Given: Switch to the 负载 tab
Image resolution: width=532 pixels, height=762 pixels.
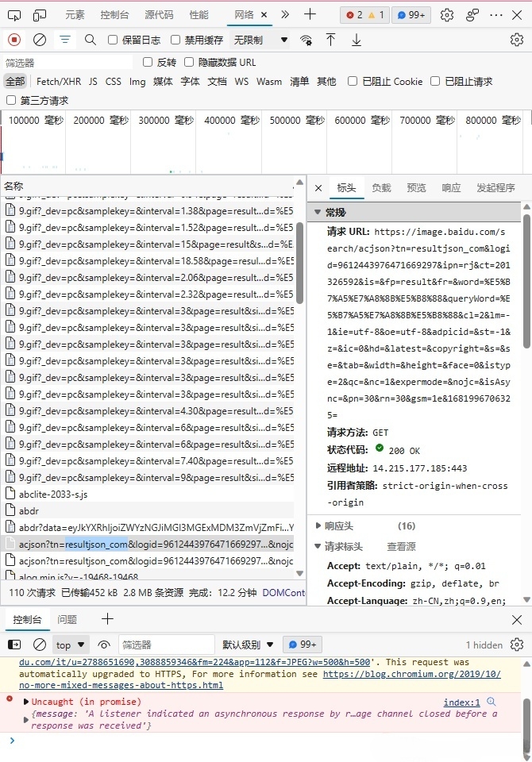Looking at the screenshot, I should click(381, 188).
